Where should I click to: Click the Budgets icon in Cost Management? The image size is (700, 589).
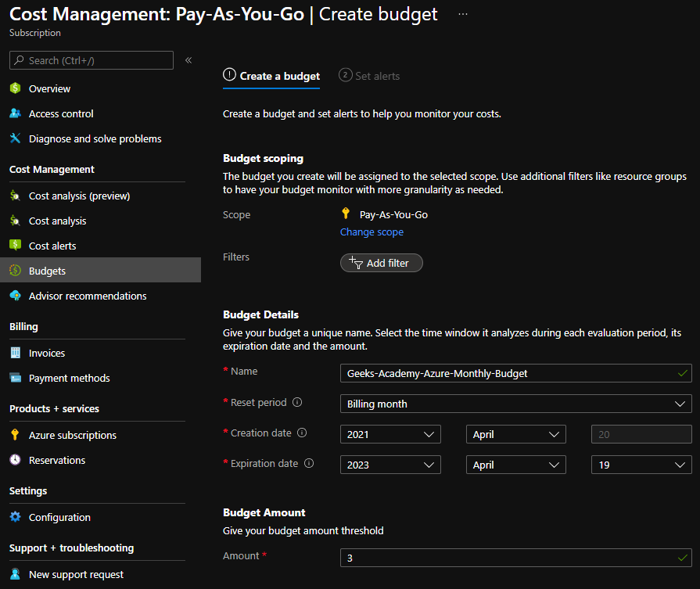(16, 271)
